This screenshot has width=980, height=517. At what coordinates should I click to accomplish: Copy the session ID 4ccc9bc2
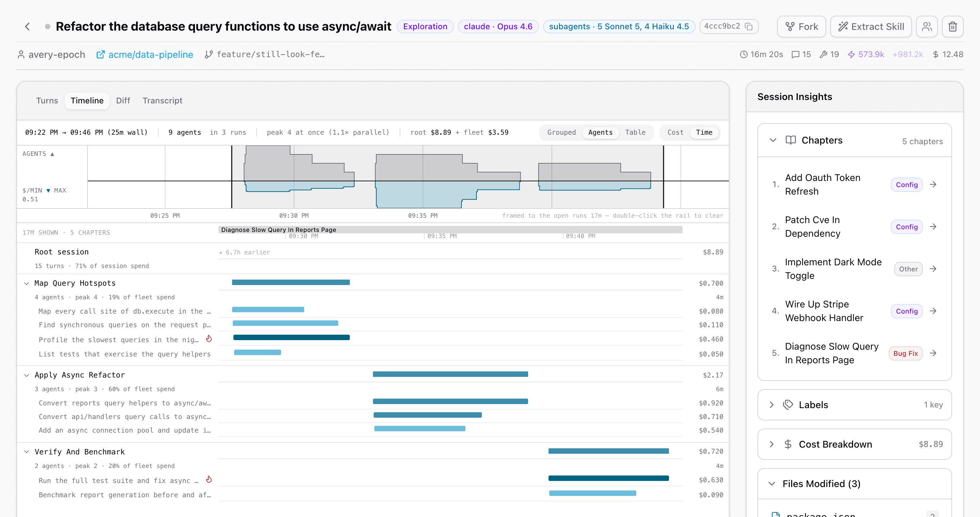748,27
